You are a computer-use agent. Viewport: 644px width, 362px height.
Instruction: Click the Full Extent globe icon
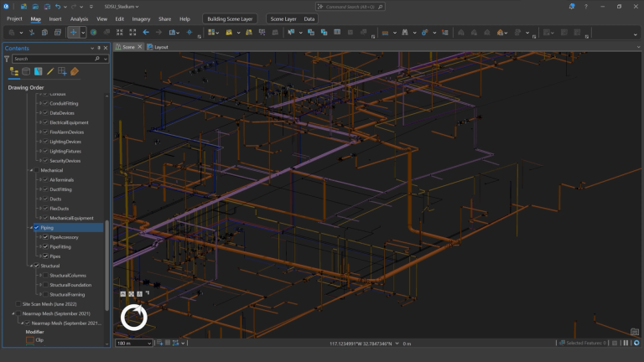pyautogui.click(x=94, y=33)
